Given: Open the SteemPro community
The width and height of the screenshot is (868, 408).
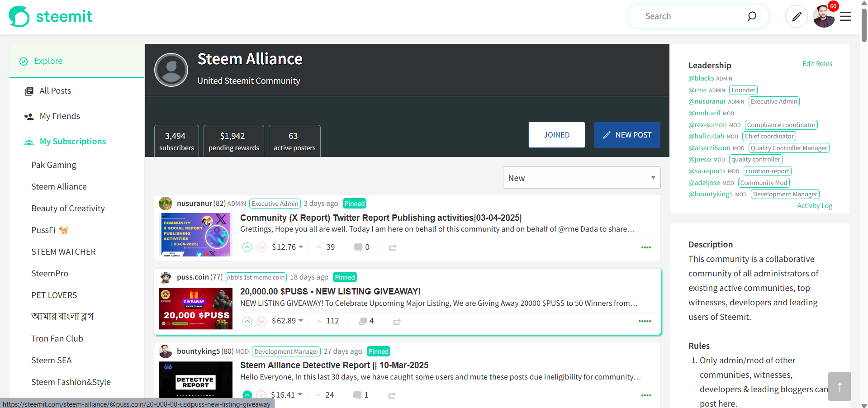Looking at the screenshot, I should [50, 274].
